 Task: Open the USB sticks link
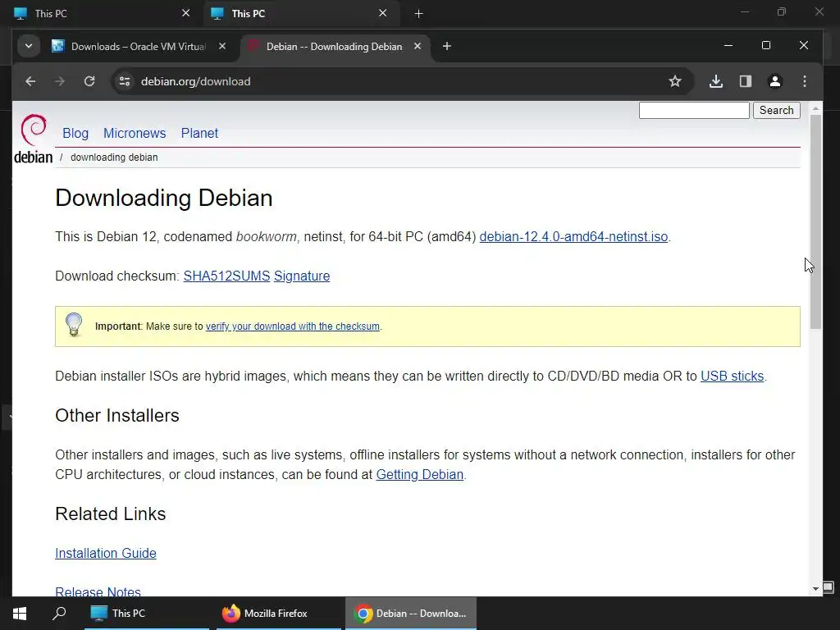(732, 376)
